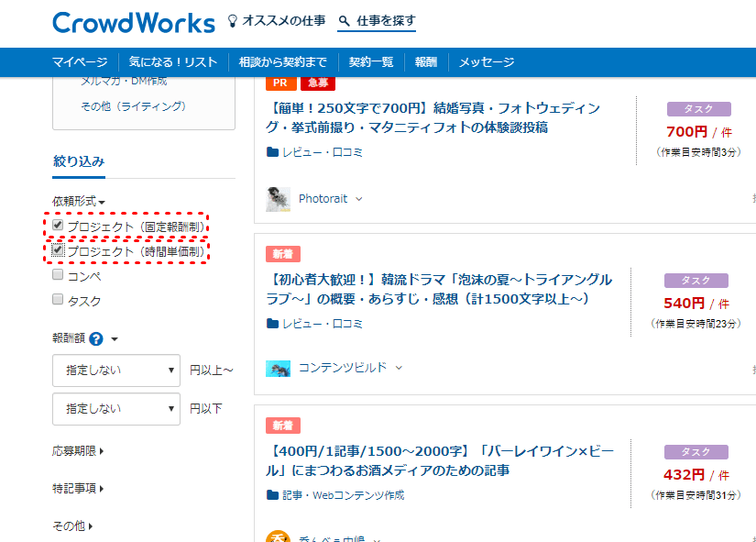
Task: Expand the 応募期限 filter section
Action: [x=78, y=451]
